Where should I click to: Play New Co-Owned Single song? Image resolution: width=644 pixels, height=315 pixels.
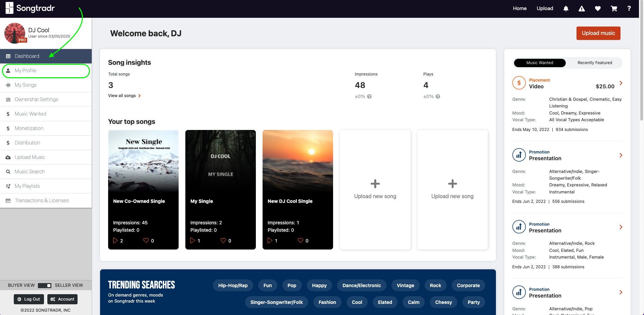pos(116,240)
